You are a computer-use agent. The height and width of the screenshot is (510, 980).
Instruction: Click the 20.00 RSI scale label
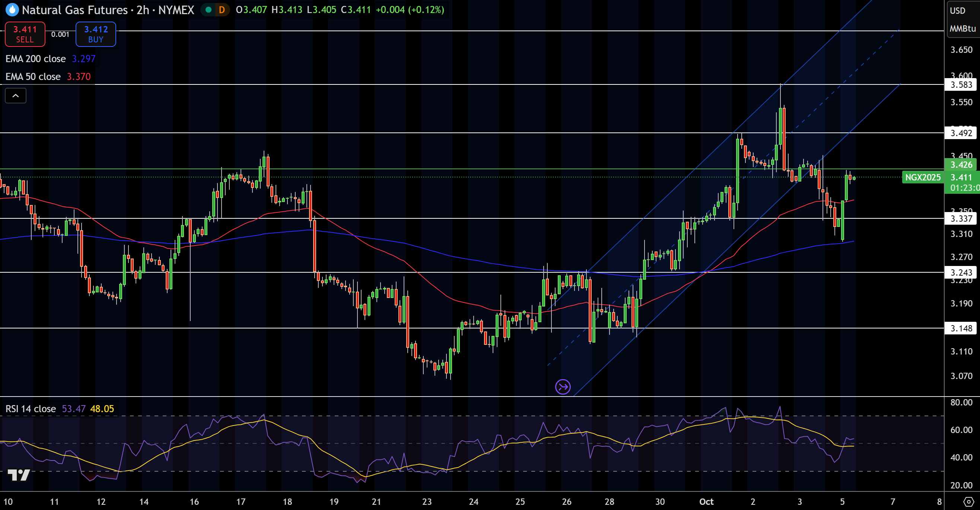961,485
